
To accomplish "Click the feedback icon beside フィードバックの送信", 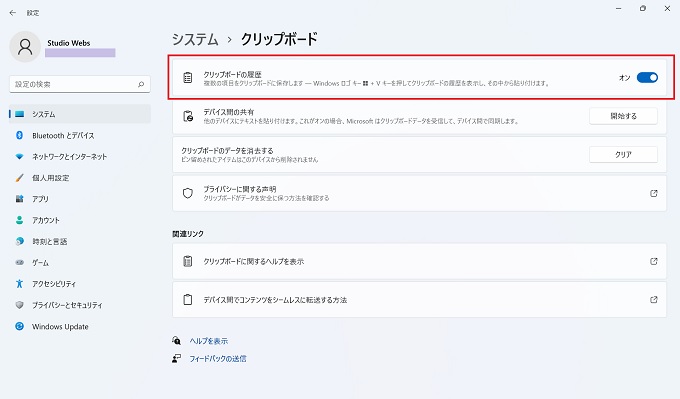I will [x=177, y=358].
